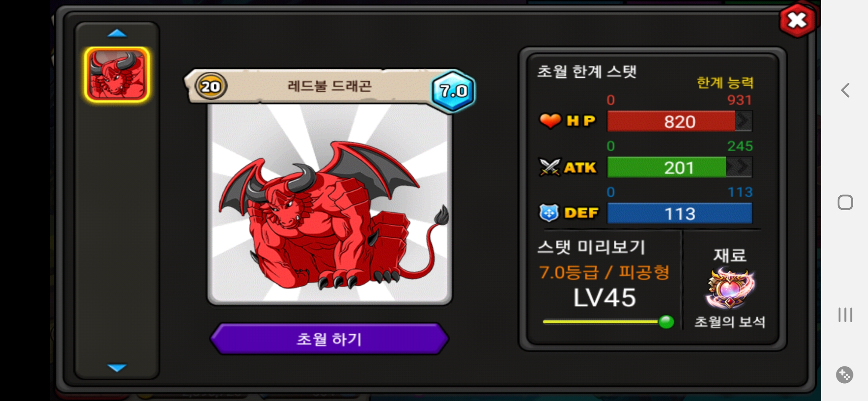Close the transcendence popup with red X
The width and height of the screenshot is (868, 401).
[x=798, y=20]
